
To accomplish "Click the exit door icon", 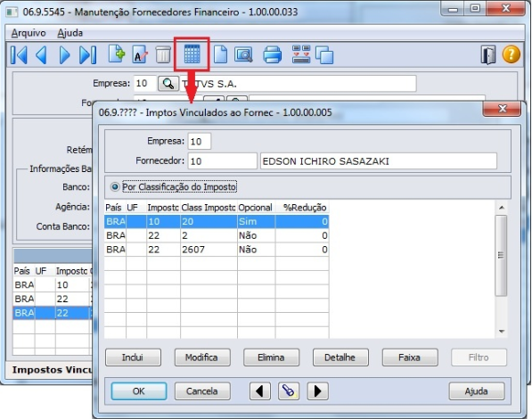I will [x=488, y=54].
